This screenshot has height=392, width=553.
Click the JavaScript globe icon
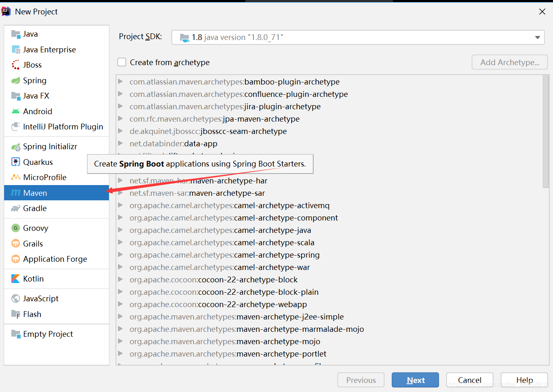tap(16, 299)
